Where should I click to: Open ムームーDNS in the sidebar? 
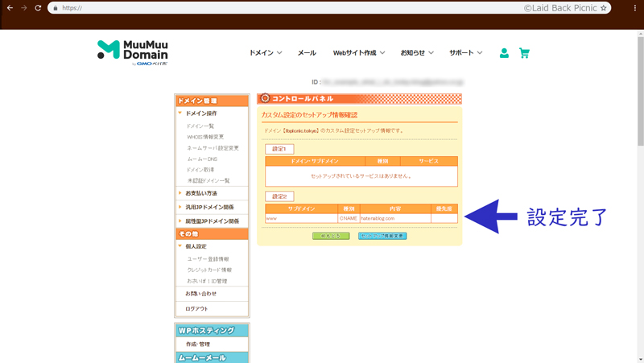[x=202, y=159]
